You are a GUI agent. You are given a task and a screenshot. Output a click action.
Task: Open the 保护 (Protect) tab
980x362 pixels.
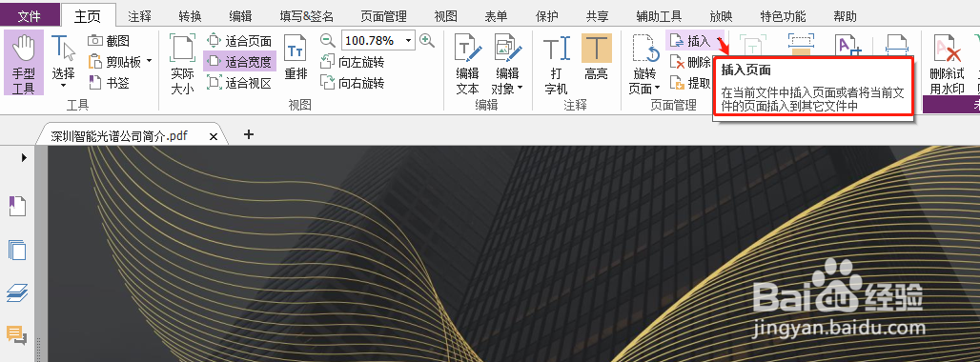(x=547, y=17)
